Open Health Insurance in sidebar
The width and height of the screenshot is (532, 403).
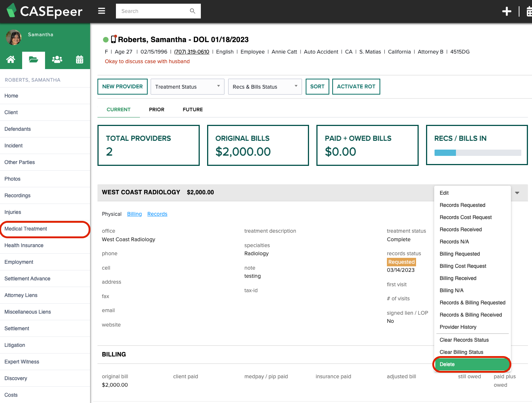tap(45, 245)
